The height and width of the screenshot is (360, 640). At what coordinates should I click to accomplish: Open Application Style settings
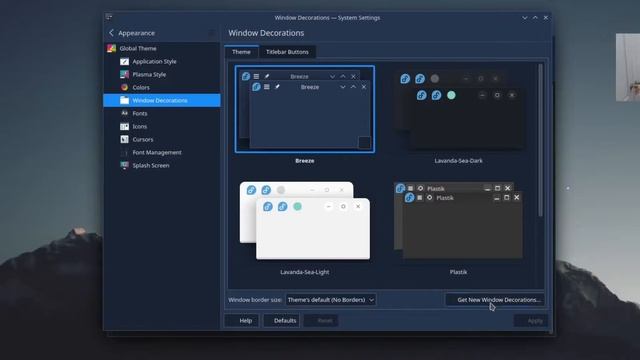(x=162, y=61)
